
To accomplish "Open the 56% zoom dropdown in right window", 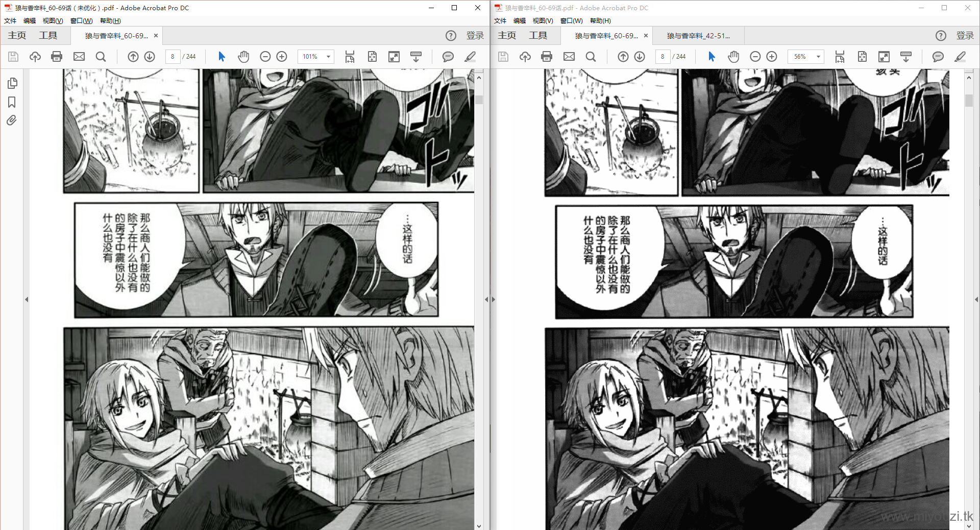I will tap(819, 57).
